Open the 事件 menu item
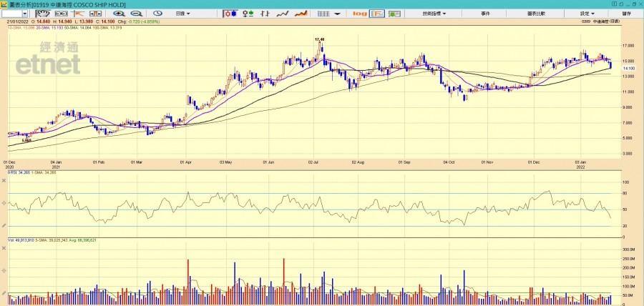The height and width of the screenshot is (306, 644). [486, 14]
